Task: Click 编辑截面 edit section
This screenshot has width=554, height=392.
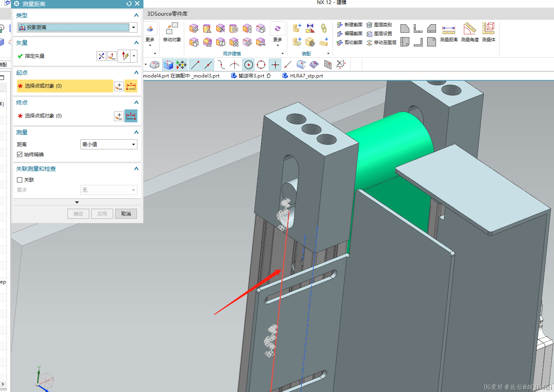Action: coord(350,34)
